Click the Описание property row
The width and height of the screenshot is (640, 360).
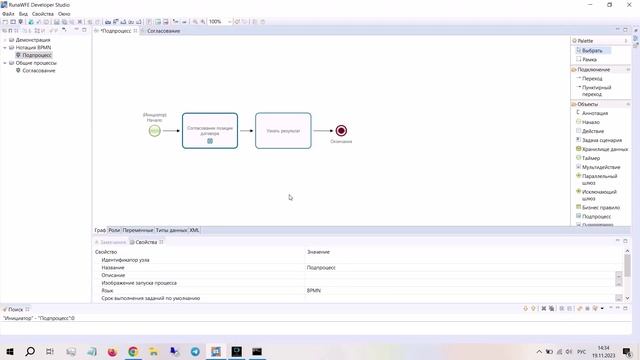[x=358, y=276]
